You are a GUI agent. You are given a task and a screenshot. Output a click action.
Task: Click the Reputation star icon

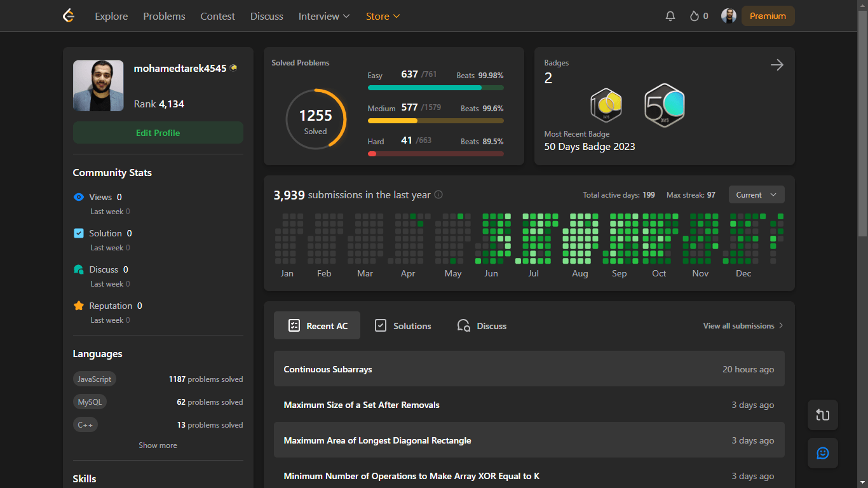pos(79,306)
